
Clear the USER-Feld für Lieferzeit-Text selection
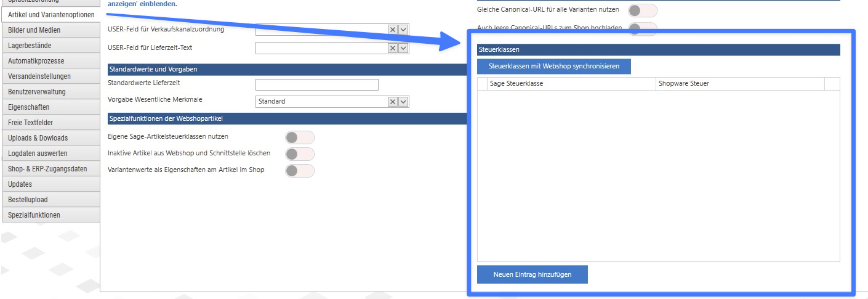click(393, 48)
